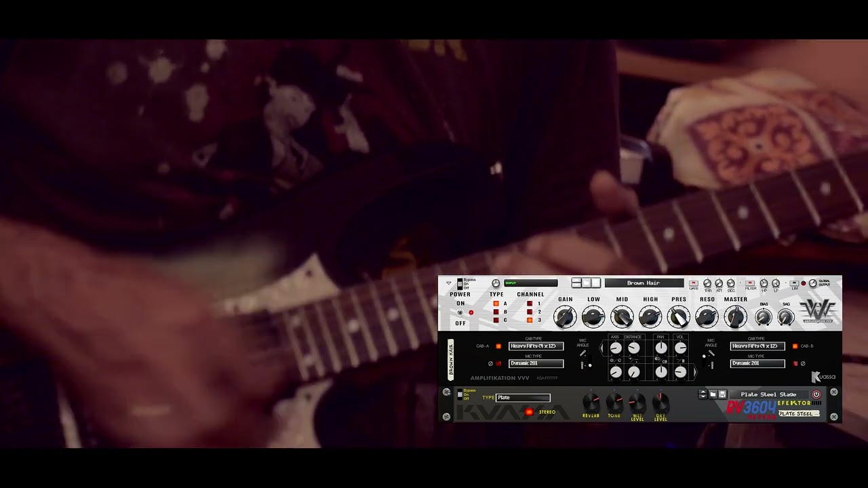Open the reverb TYPE Plate dropdown

click(523, 398)
